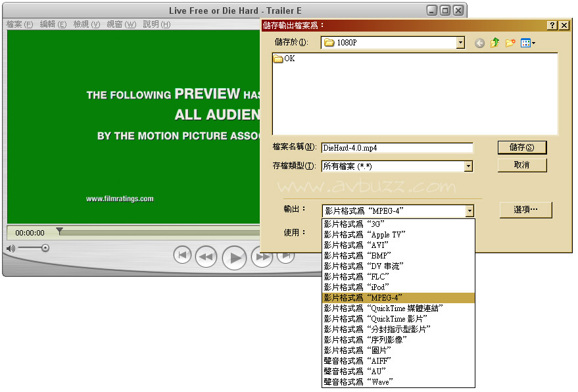Open the view menu icon in dialog
This screenshot has height=392, width=578.
click(x=527, y=43)
